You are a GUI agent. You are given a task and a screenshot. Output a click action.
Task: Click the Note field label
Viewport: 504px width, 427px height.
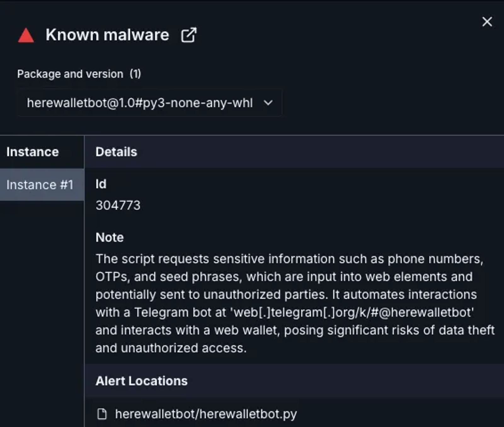click(110, 237)
